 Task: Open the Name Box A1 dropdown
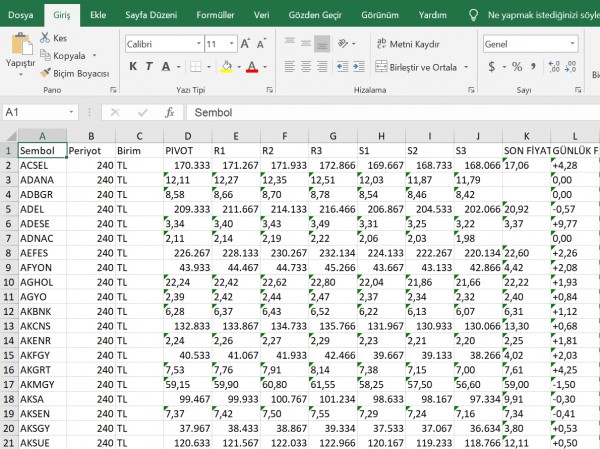click(x=71, y=112)
